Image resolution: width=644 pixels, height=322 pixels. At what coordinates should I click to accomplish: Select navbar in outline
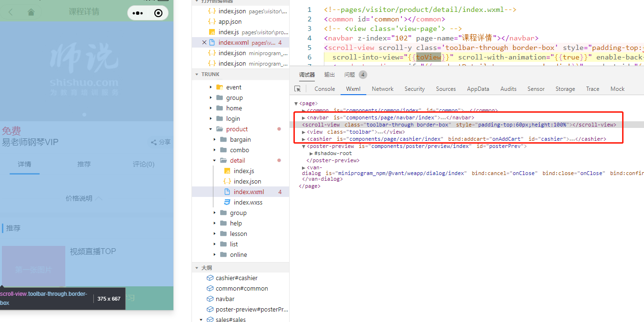pyautogui.click(x=225, y=299)
